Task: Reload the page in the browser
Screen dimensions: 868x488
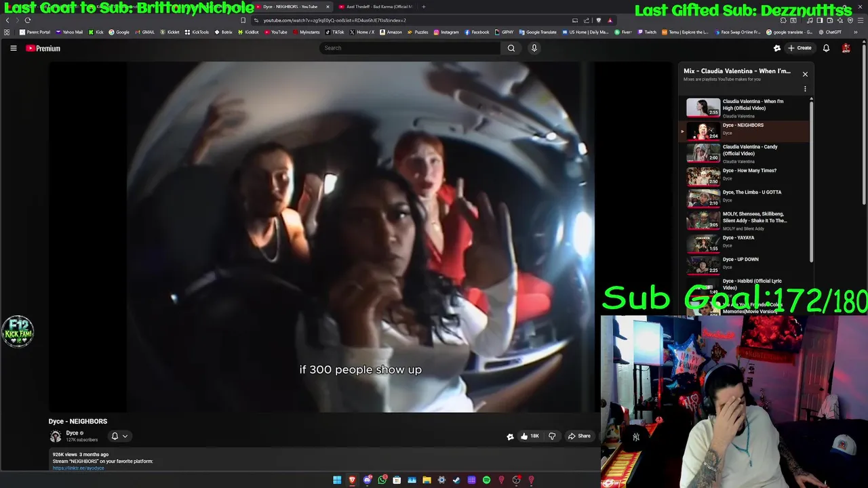Action: click(28, 20)
